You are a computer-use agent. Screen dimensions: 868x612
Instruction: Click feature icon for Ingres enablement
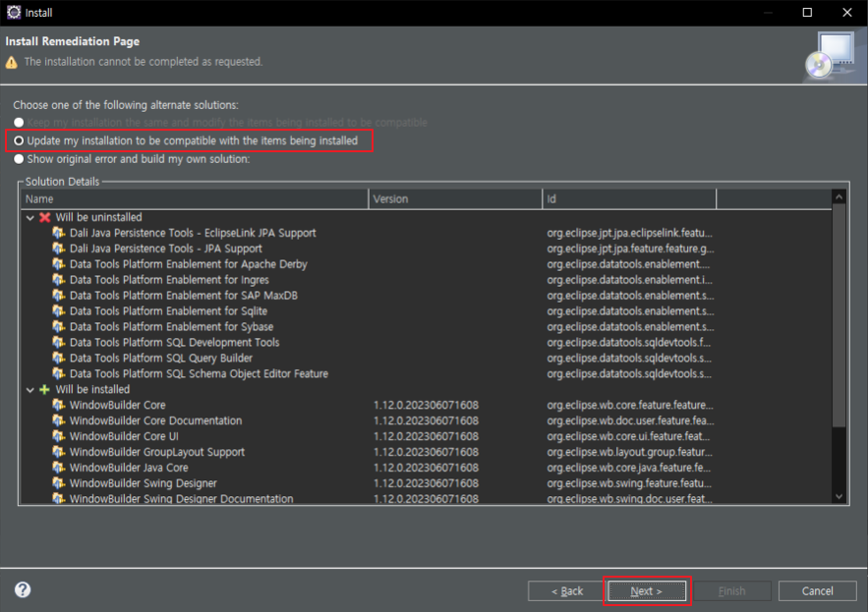coord(59,279)
